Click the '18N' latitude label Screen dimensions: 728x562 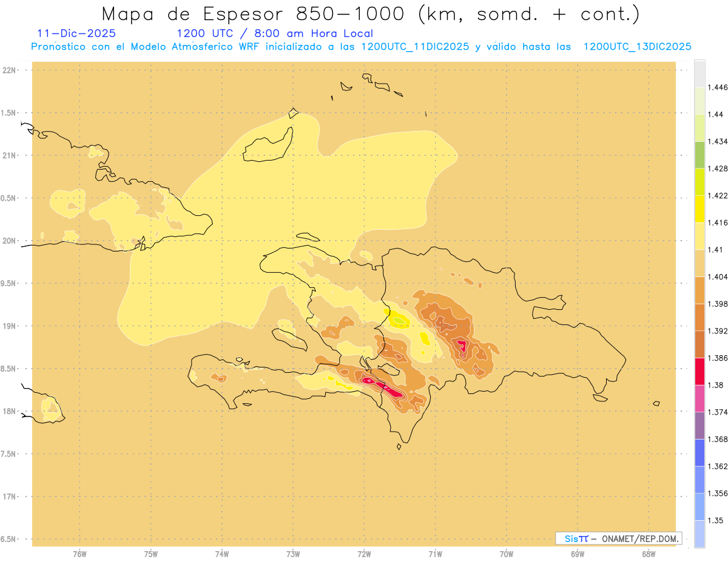pos(9,411)
